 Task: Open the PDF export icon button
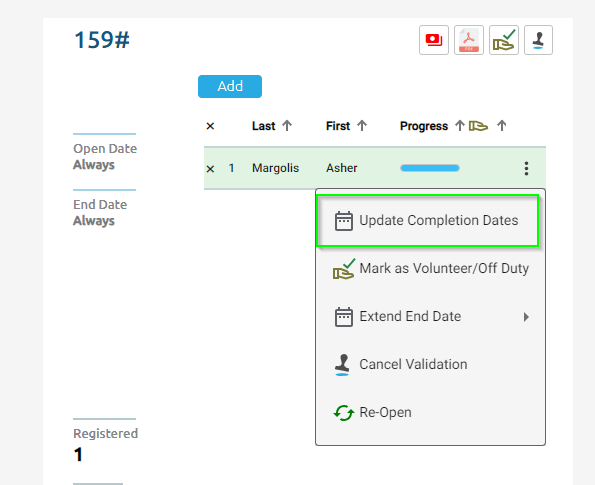[x=469, y=40]
